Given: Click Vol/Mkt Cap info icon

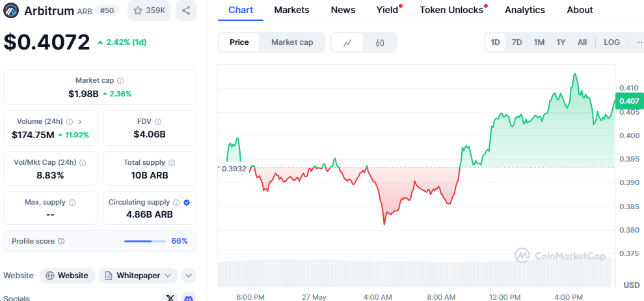Looking at the screenshot, I should [83, 163].
